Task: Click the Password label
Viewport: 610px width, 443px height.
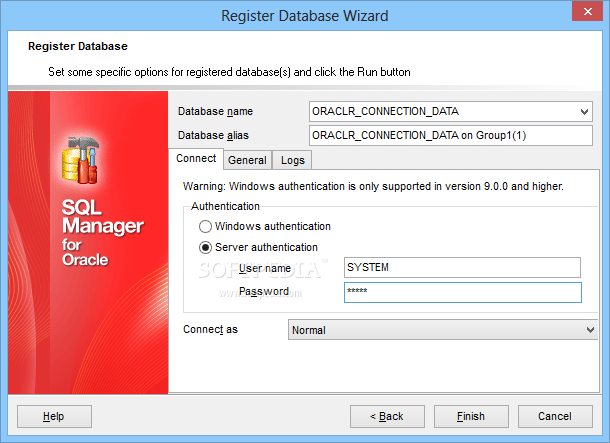Action: point(264,291)
